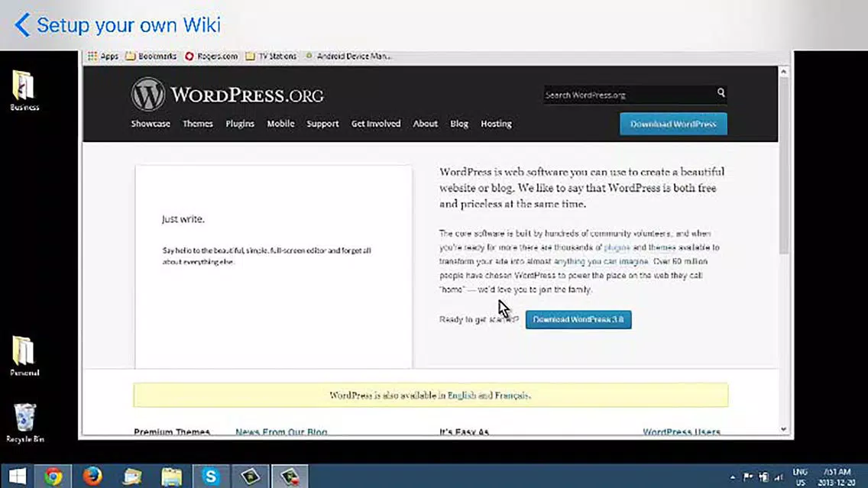Select the English language link
The image size is (868, 488).
(462, 395)
